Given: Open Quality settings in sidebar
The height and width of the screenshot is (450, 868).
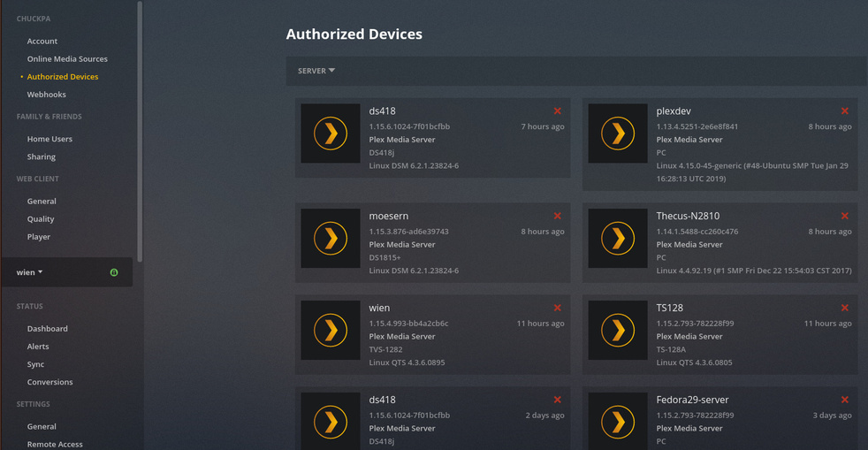Looking at the screenshot, I should (x=41, y=219).
